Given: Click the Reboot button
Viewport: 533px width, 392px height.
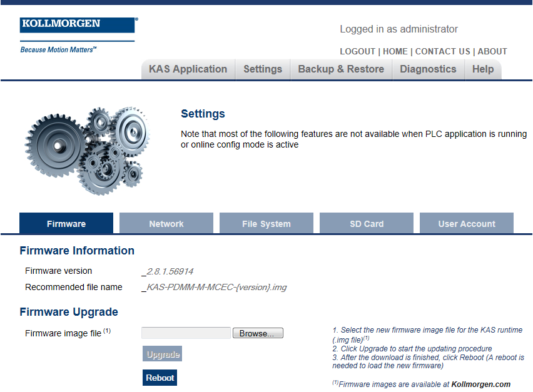Looking at the screenshot, I should click(x=160, y=378).
